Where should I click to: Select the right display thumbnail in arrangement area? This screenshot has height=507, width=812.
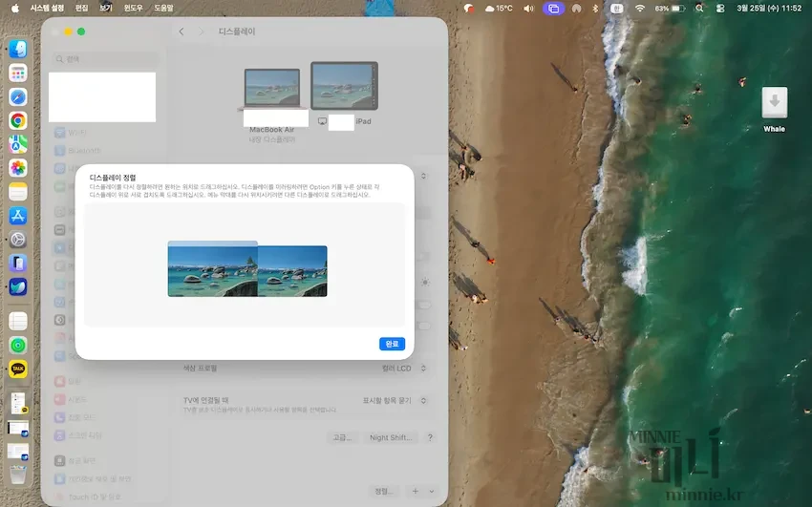292,271
